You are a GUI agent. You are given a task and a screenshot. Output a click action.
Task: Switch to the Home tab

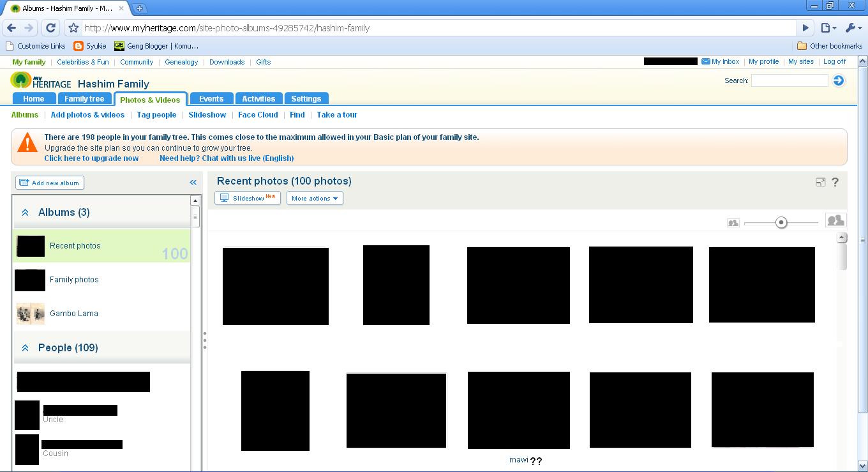34,99
